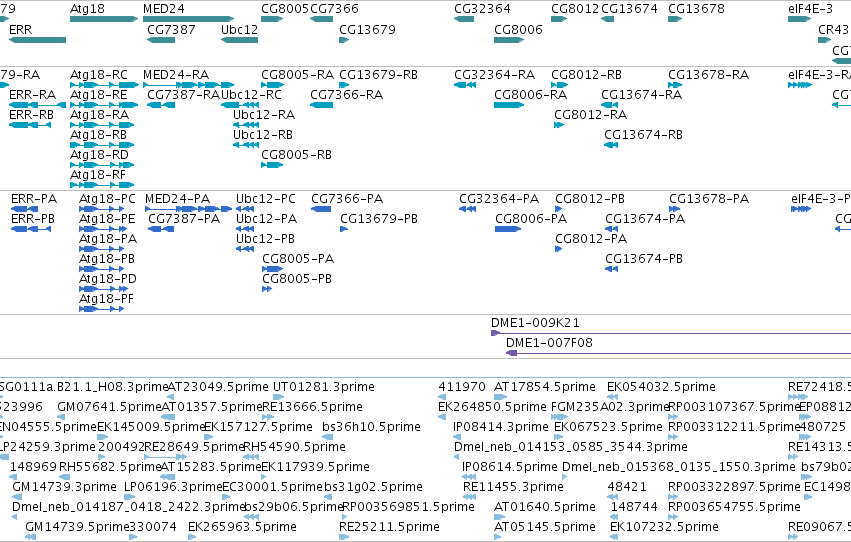Select protein MED24-PA
851x542 pixels.
(177, 199)
